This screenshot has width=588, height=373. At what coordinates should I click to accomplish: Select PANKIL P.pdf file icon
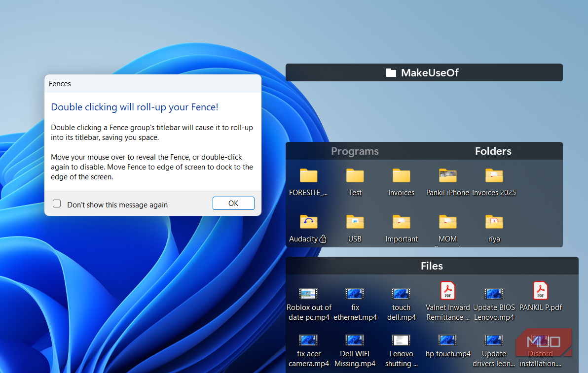tap(540, 291)
